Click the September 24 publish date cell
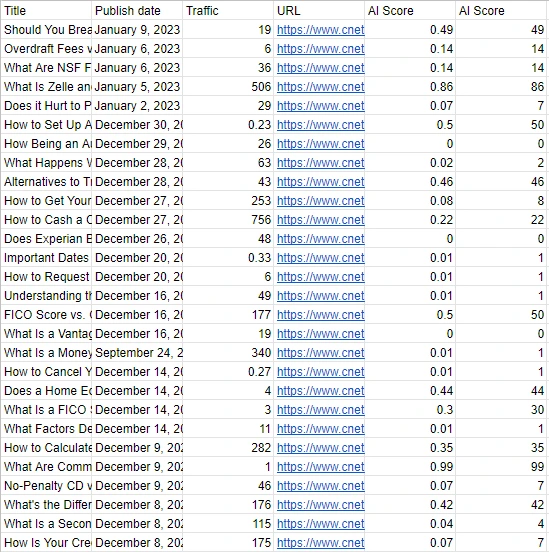The height and width of the screenshot is (552, 549). 137,352
